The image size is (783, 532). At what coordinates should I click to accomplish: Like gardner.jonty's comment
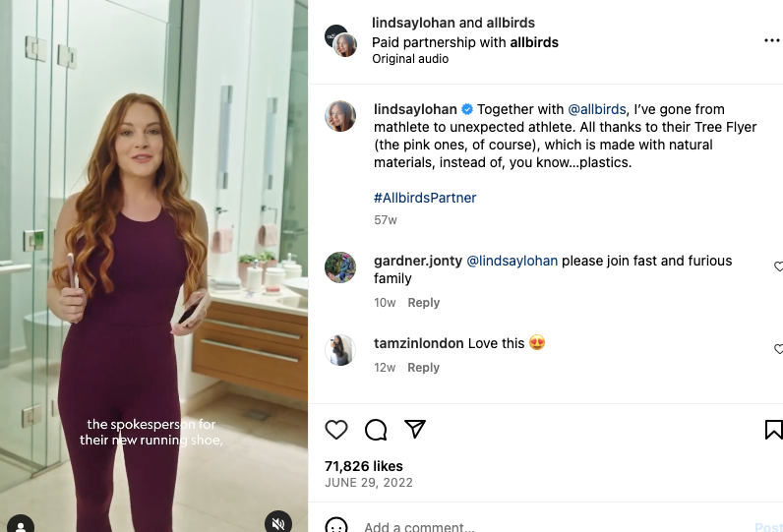(x=778, y=266)
